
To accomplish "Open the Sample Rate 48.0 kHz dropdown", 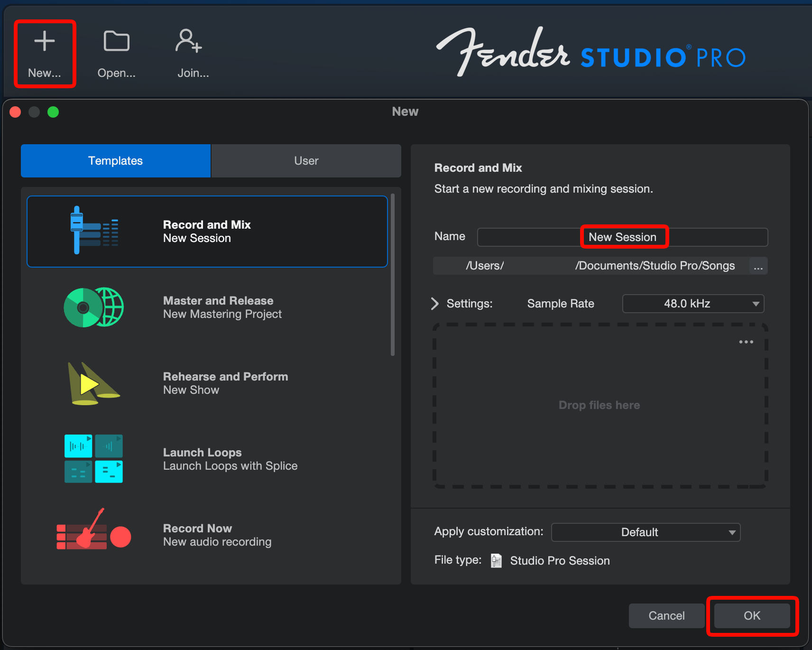I will 693,304.
